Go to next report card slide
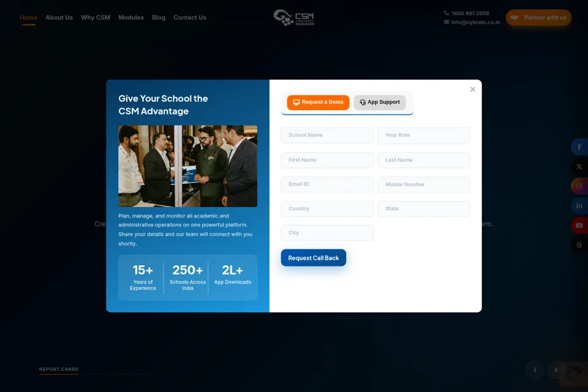This screenshot has height=392, width=588. click(556, 370)
